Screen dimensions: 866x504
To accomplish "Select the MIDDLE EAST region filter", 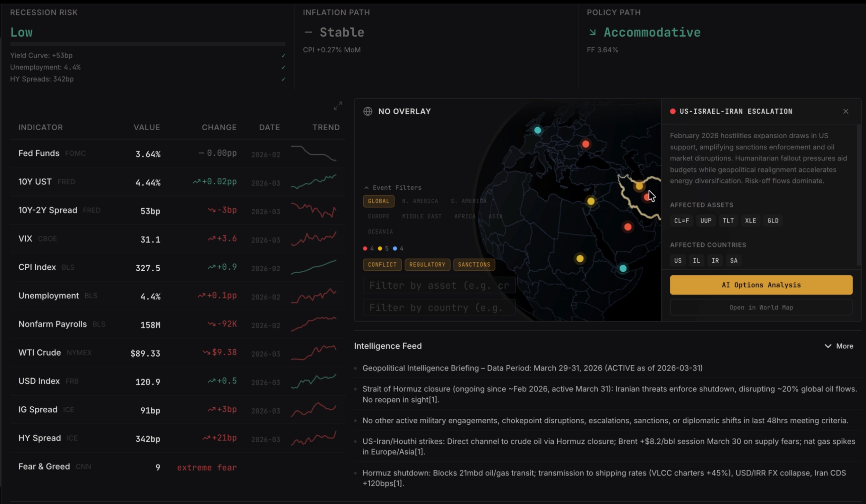I will pos(422,216).
